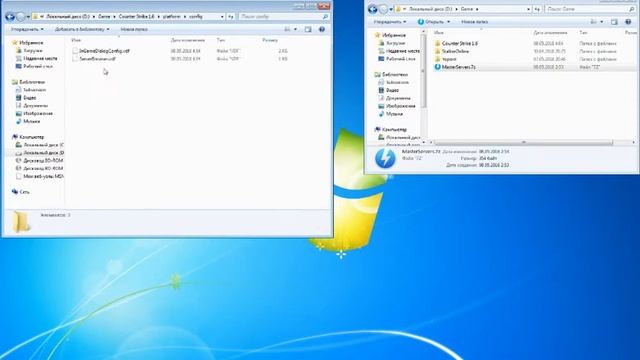Select ServerBrowser.vdf file
Screen dimensions: 640x360
tap(97, 59)
